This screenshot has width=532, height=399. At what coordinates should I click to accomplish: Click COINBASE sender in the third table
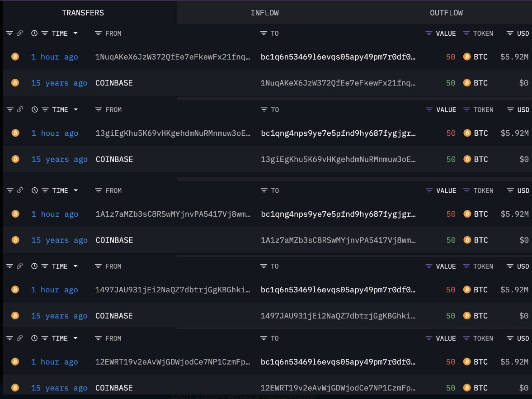coord(114,240)
